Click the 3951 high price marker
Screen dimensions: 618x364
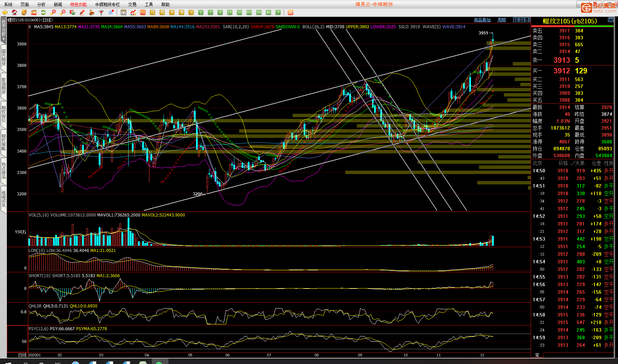point(483,33)
